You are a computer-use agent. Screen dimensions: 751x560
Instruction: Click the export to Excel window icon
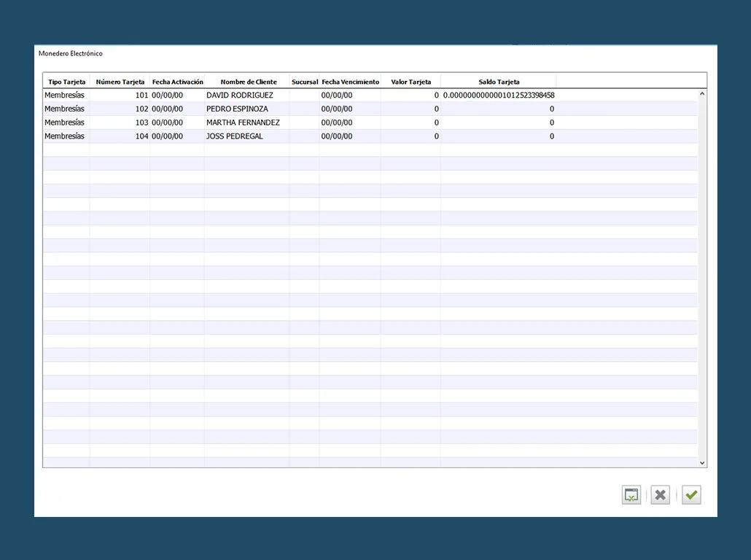(631, 496)
